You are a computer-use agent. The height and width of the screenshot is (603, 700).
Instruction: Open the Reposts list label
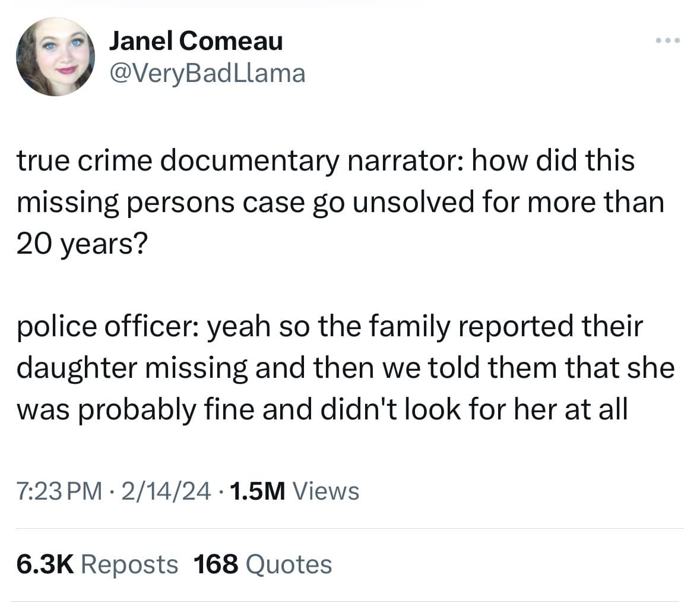coord(129,564)
